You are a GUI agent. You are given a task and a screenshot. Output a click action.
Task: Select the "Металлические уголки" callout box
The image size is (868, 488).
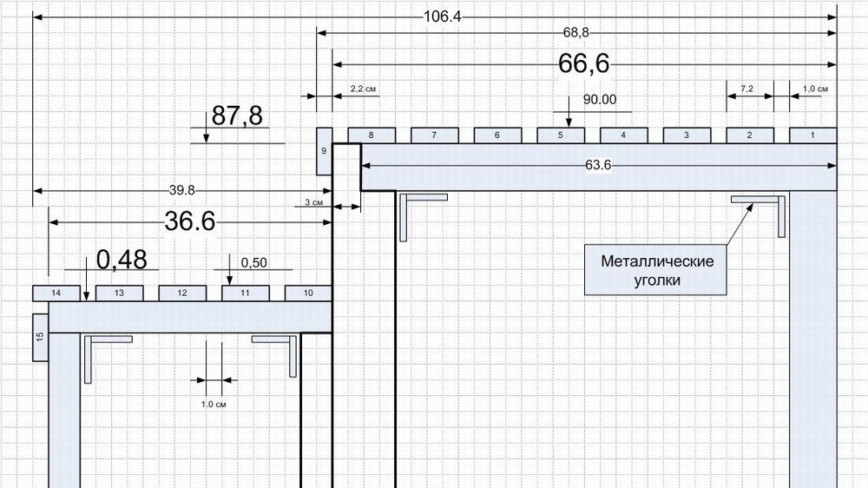click(x=655, y=270)
